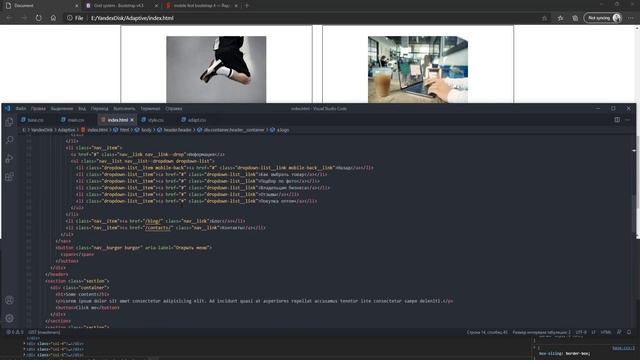Go back in the browser
640x360 pixels.
point(9,18)
